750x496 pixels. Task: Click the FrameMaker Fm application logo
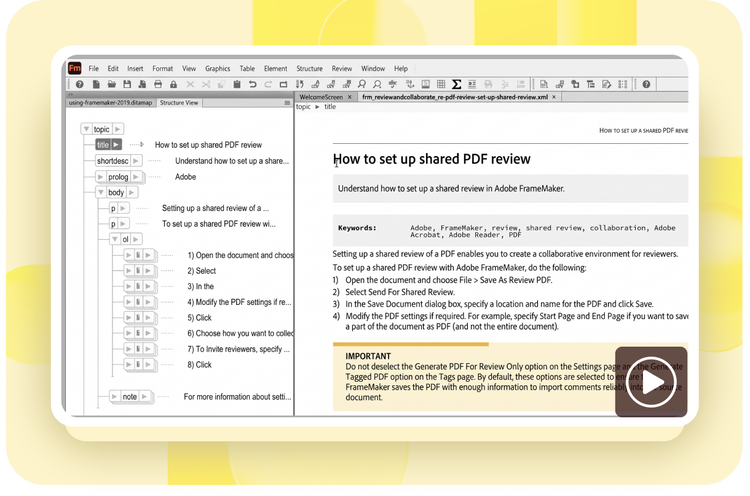(75, 68)
